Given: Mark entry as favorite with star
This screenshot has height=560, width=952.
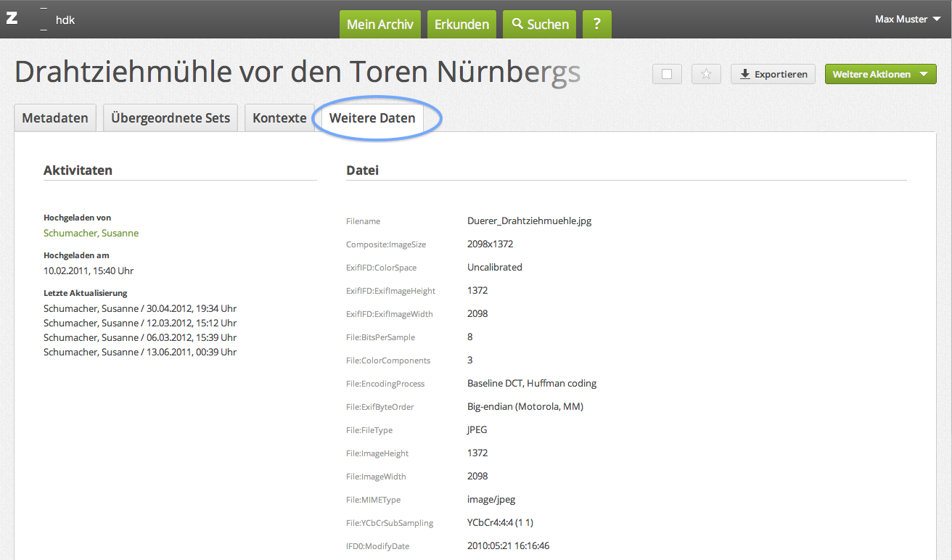Looking at the screenshot, I should (x=706, y=74).
